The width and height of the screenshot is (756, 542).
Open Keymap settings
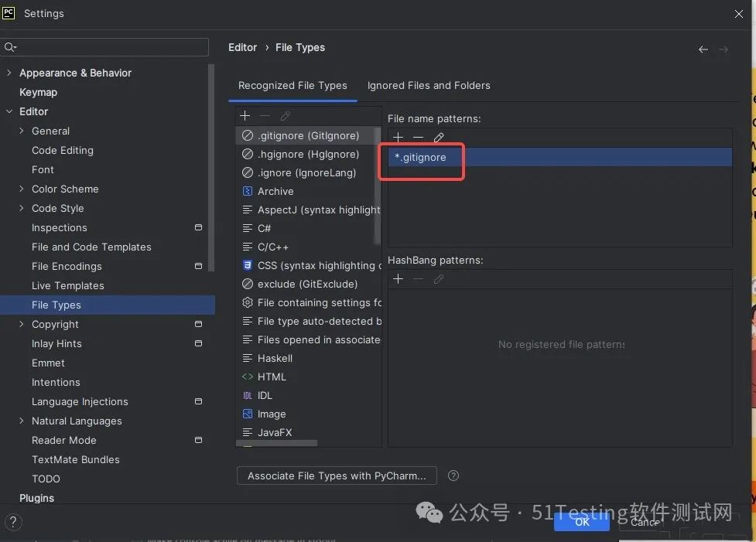coord(38,92)
